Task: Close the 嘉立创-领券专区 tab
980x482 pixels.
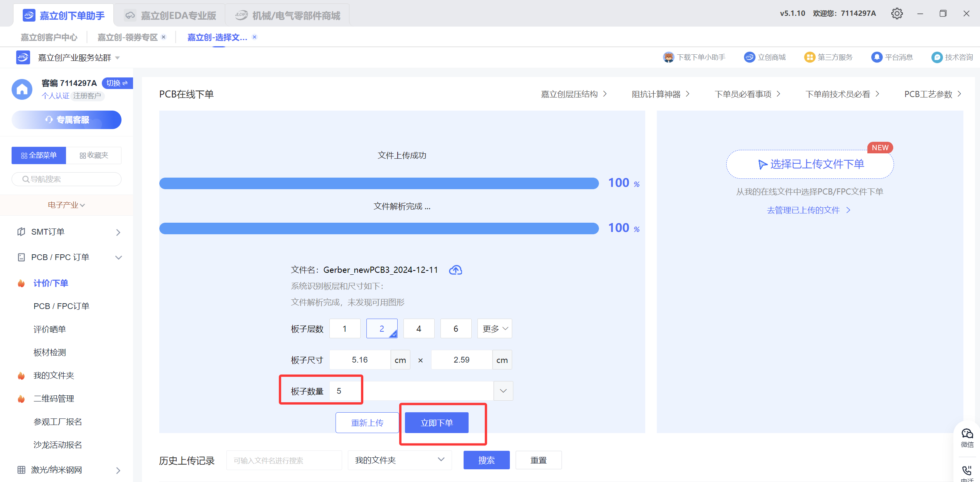Action: [164, 37]
